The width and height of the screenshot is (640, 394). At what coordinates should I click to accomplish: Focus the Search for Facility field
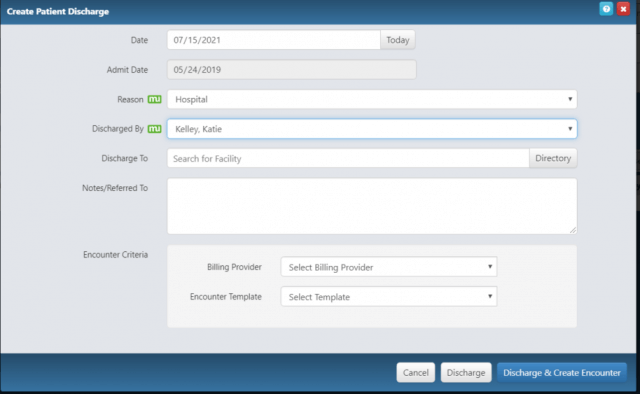point(348,158)
